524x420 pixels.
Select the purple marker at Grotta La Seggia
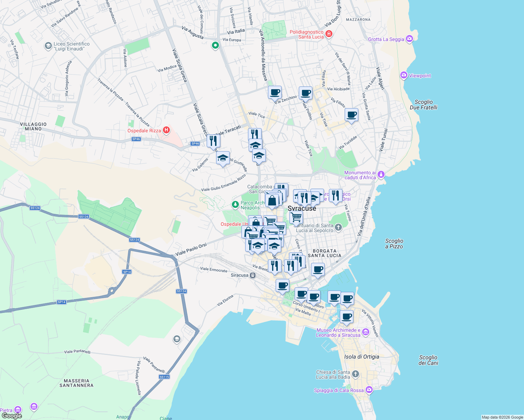[409, 39]
